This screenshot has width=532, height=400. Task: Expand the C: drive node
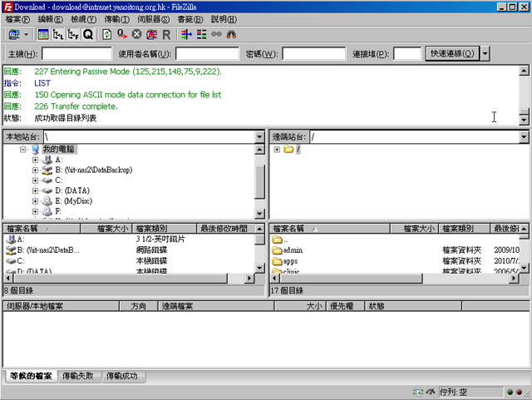coord(35,180)
